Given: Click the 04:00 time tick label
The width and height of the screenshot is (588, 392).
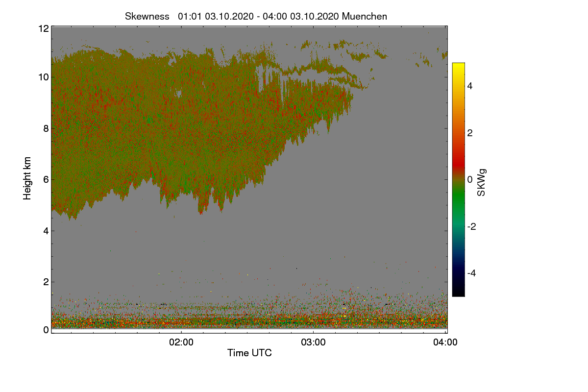Looking at the screenshot, I should [x=445, y=343].
